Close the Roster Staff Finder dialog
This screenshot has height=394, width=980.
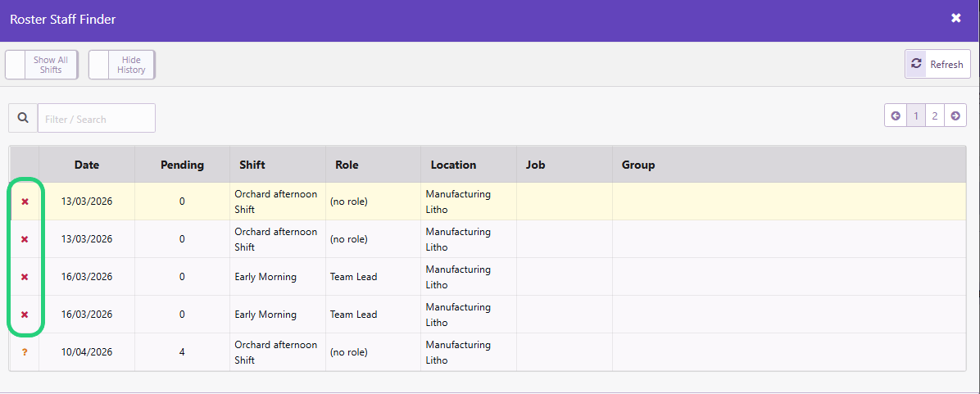pos(955,18)
